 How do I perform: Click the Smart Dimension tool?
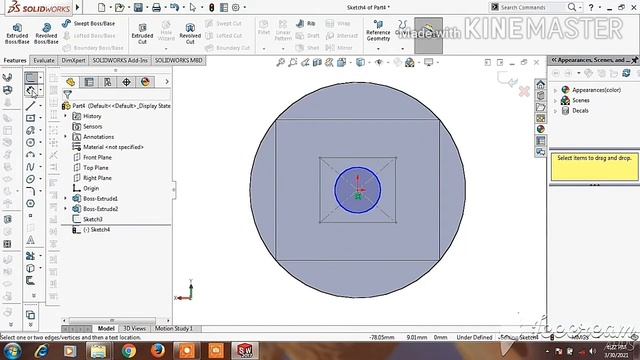[x=31, y=90]
